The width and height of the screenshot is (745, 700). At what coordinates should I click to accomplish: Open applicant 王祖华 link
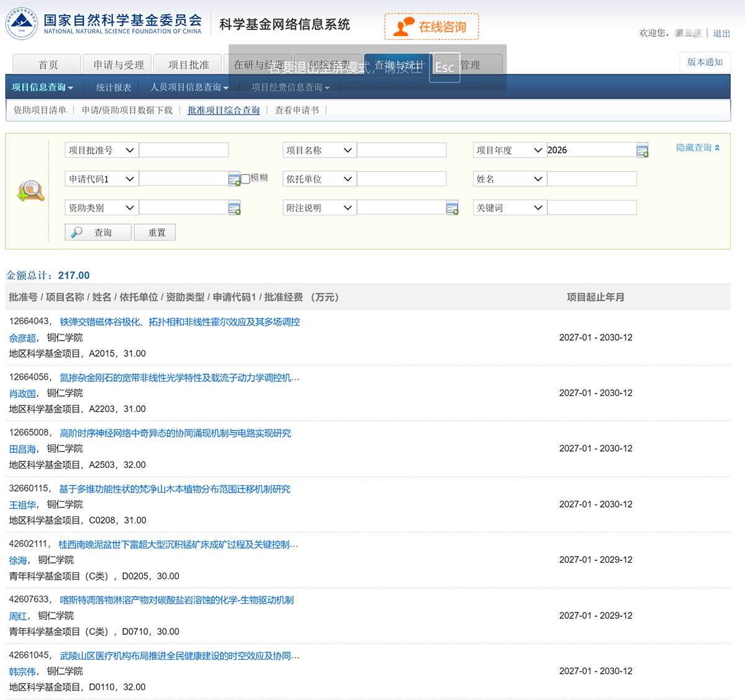[x=22, y=505]
